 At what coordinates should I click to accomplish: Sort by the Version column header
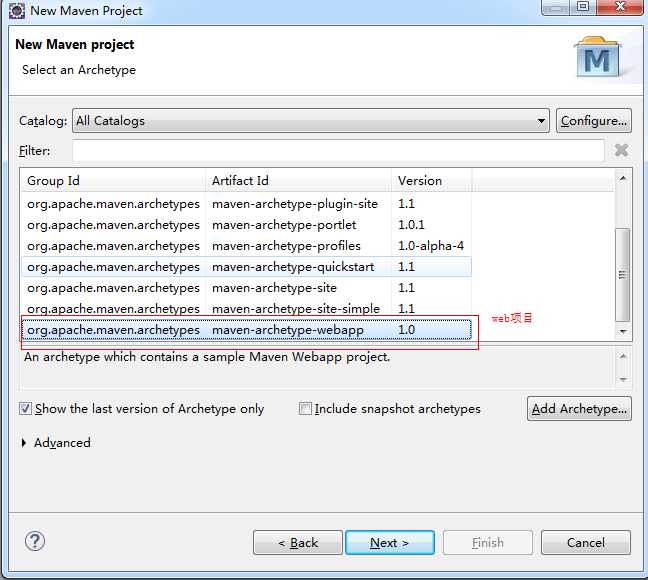[431, 181]
